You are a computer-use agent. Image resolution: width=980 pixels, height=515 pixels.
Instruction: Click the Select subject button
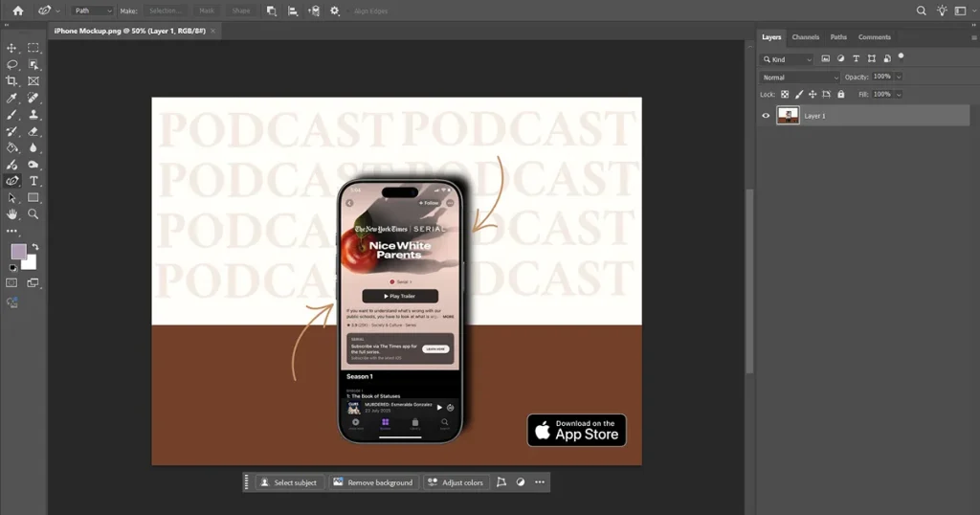[289, 482]
